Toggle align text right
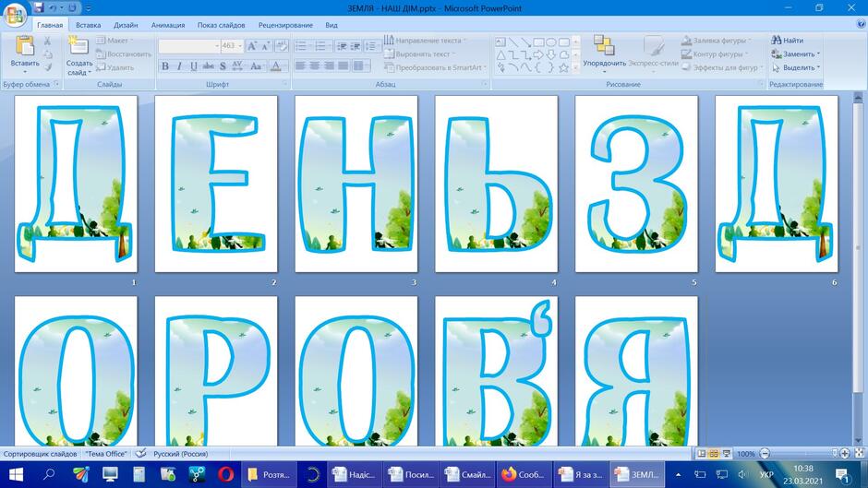 pos(329,66)
